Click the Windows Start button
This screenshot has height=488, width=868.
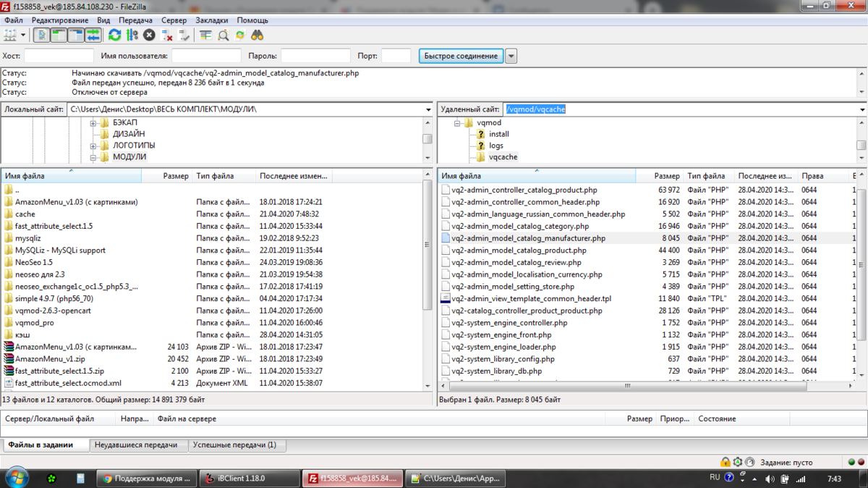[16, 479]
